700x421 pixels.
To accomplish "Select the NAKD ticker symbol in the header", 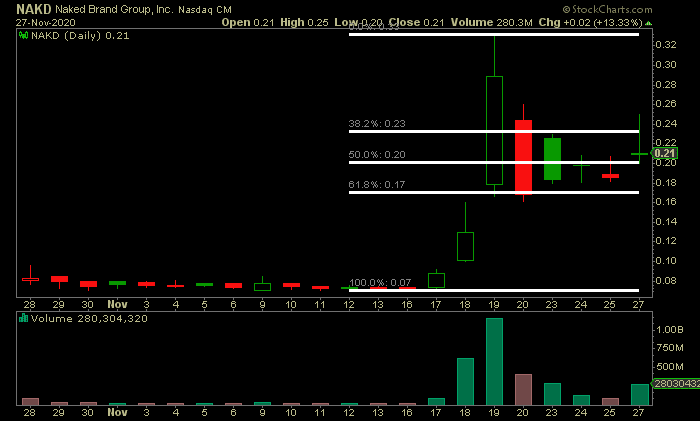I will click(x=34, y=9).
